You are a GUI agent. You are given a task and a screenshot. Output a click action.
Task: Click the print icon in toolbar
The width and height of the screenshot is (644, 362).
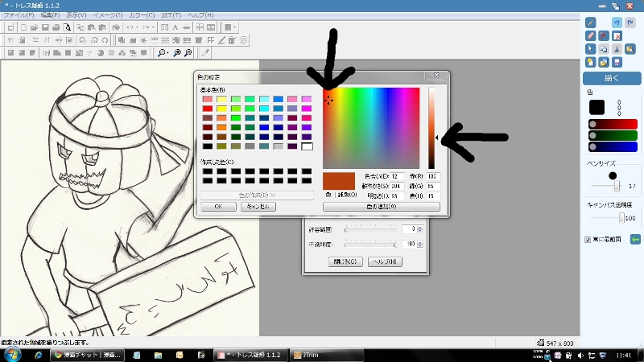point(56,27)
